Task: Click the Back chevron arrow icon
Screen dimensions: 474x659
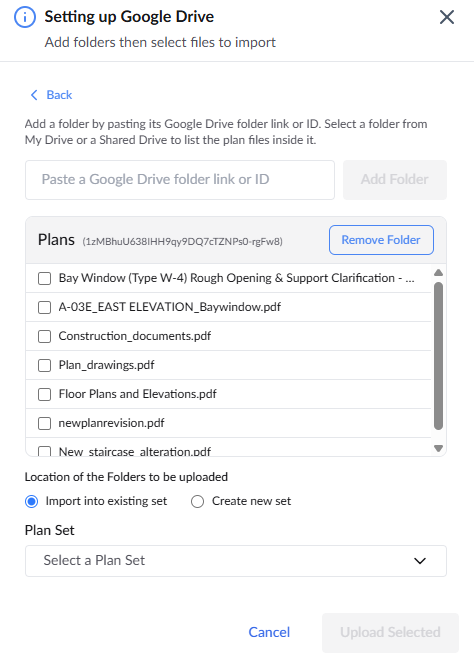Action: pyautogui.click(x=34, y=95)
